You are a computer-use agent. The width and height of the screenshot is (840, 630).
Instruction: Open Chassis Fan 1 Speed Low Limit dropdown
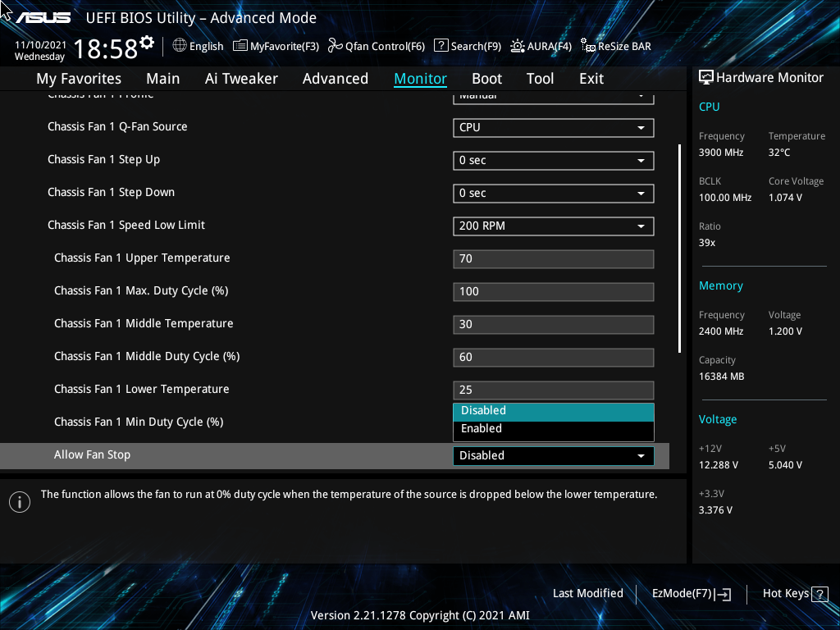[x=554, y=226]
